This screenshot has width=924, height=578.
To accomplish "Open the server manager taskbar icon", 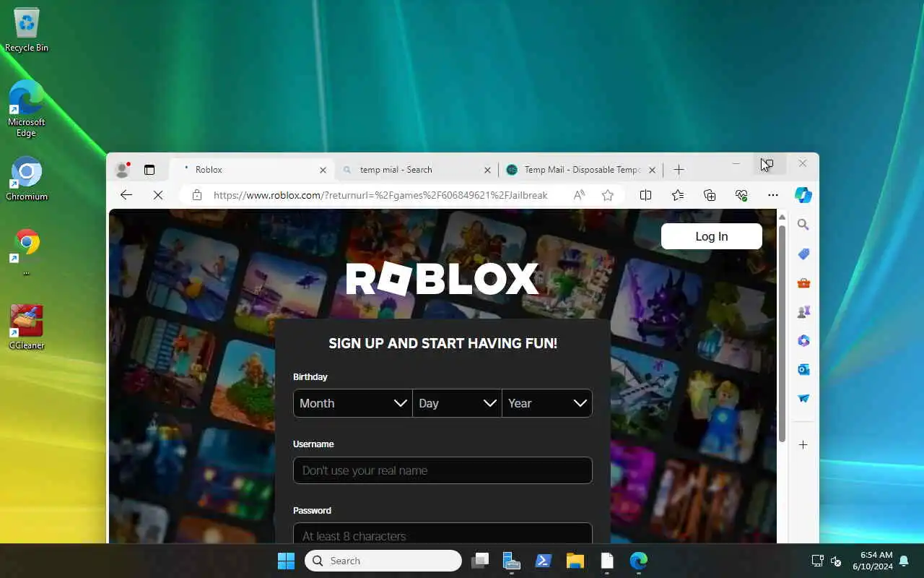I will [x=512, y=561].
